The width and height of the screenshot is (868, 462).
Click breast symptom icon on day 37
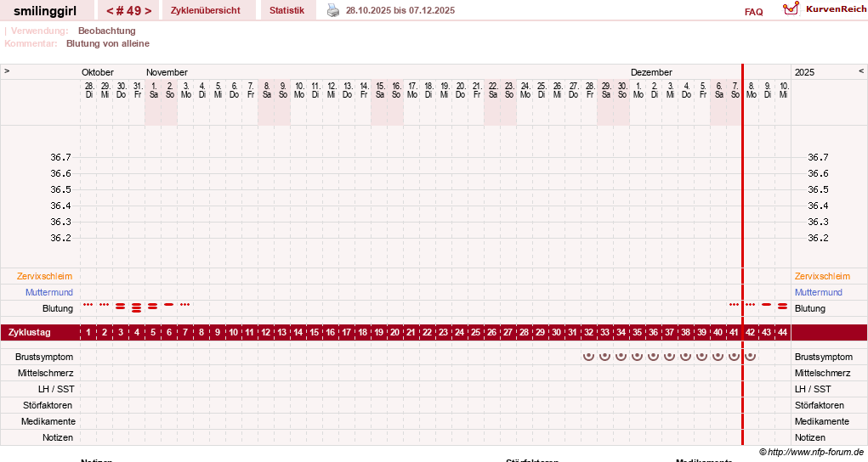click(x=669, y=357)
